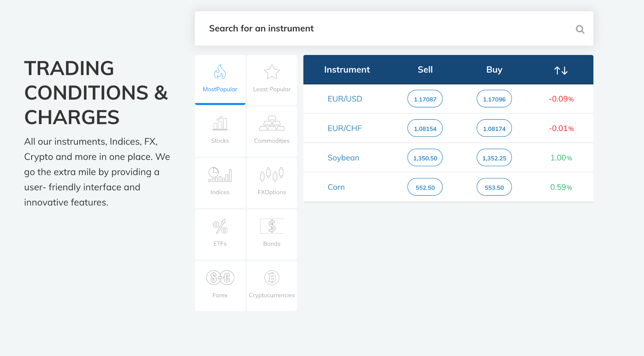This screenshot has width=644, height=356.
Task: Open the EUR/USD instrument link
Action: click(345, 99)
